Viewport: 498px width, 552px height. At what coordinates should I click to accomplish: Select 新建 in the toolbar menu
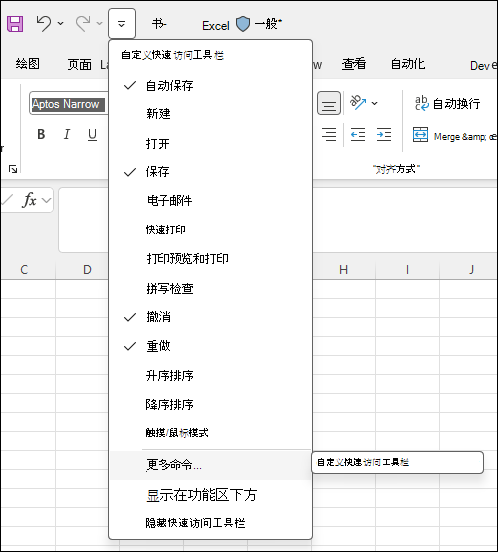click(x=210, y=114)
